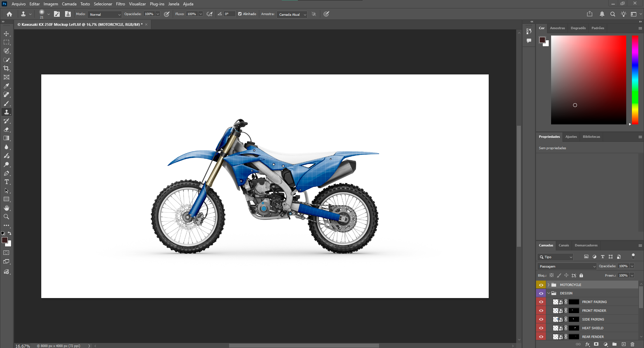
Task: Select the Eraser tool
Action: pyautogui.click(x=6, y=130)
